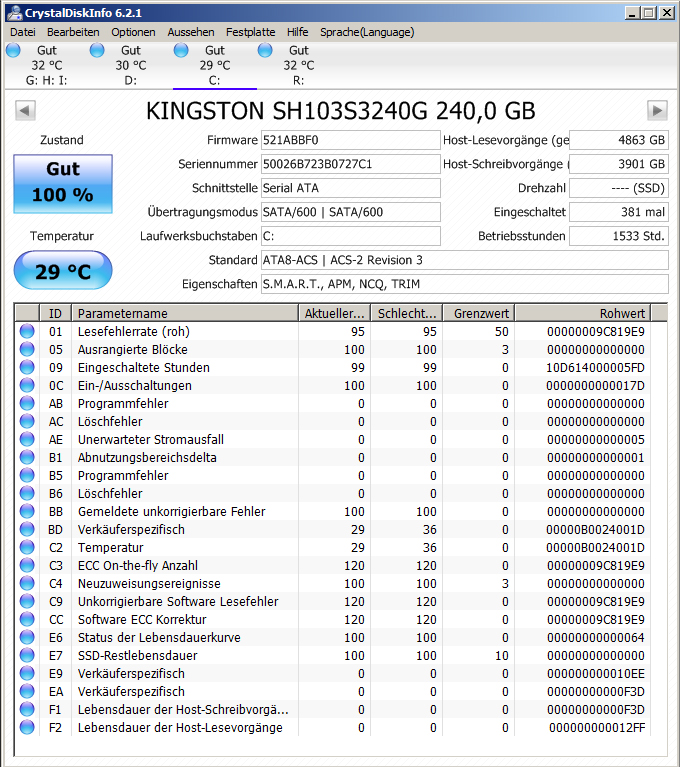Click the Grenzwert column header
Viewport: 680px width, 767px height.
tap(478, 313)
